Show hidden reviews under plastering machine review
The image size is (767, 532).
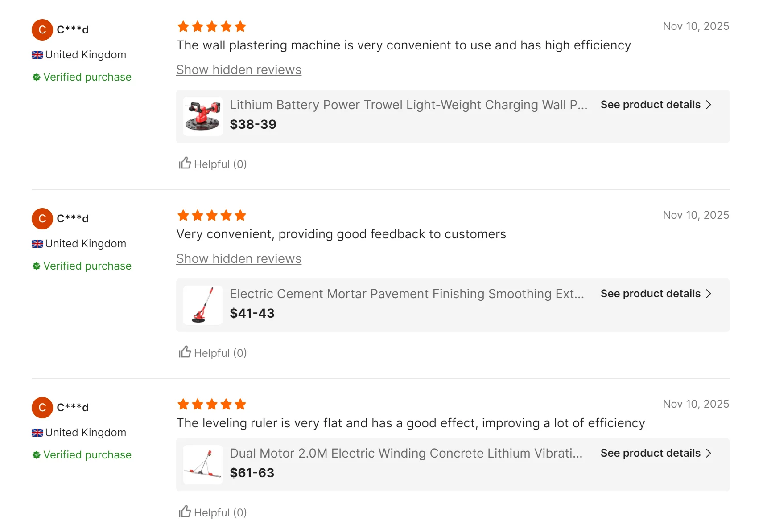point(239,70)
